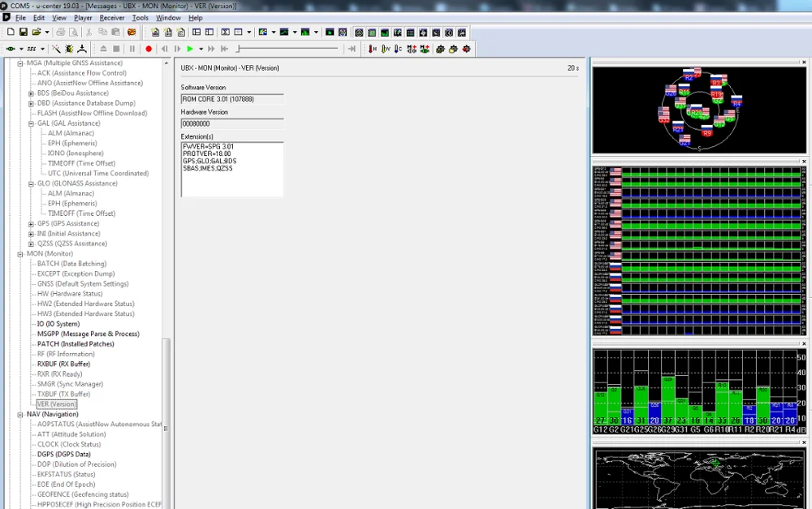The width and height of the screenshot is (812, 509).
Task: Click the first console view icon
Action: click(x=155, y=32)
